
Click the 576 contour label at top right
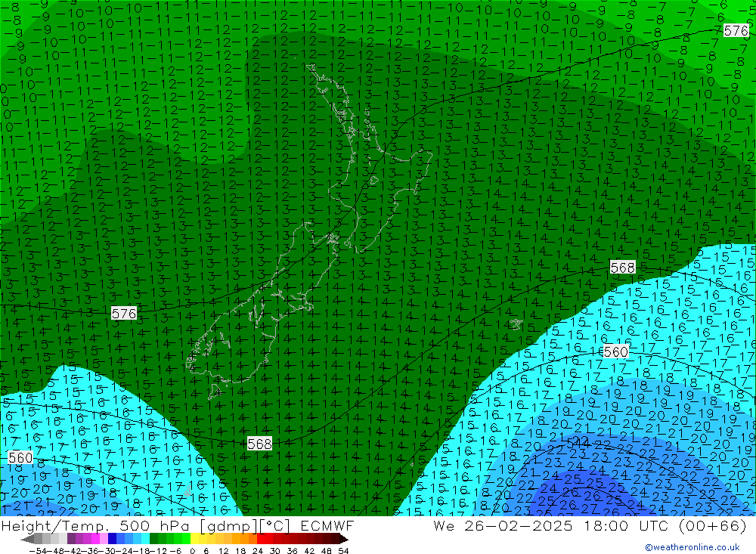pos(736,31)
